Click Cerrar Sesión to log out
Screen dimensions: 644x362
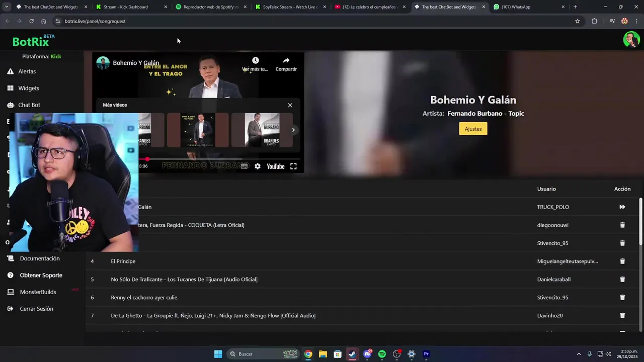pos(36,309)
